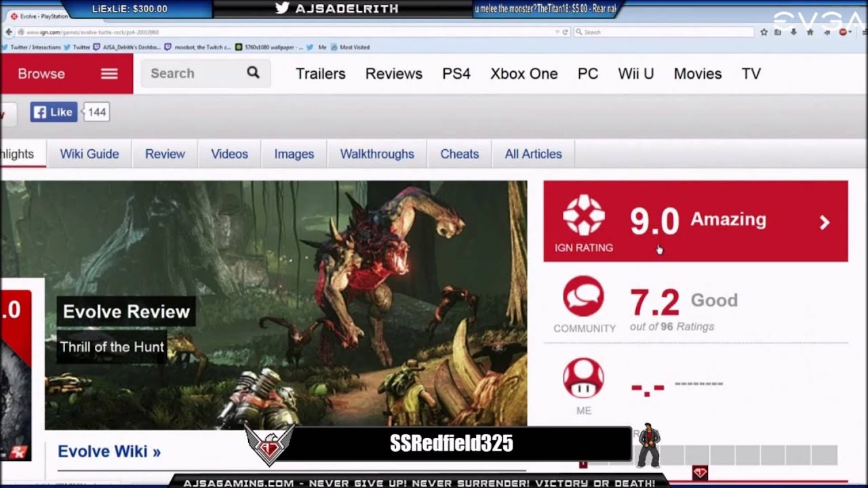Click the 144 likes count bubble
868x488 pixels.
pos(97,112)
